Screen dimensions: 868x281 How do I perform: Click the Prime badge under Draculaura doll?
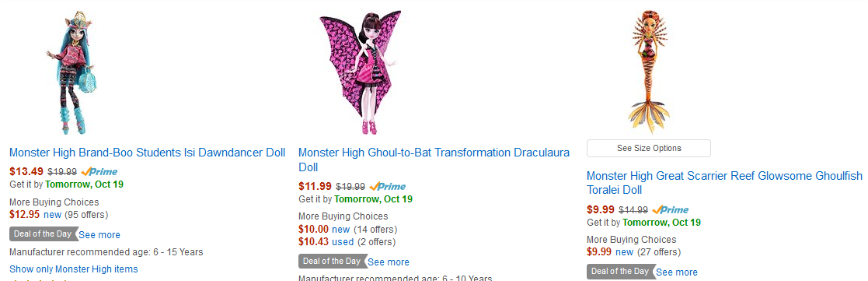click(x=388, y=186)
